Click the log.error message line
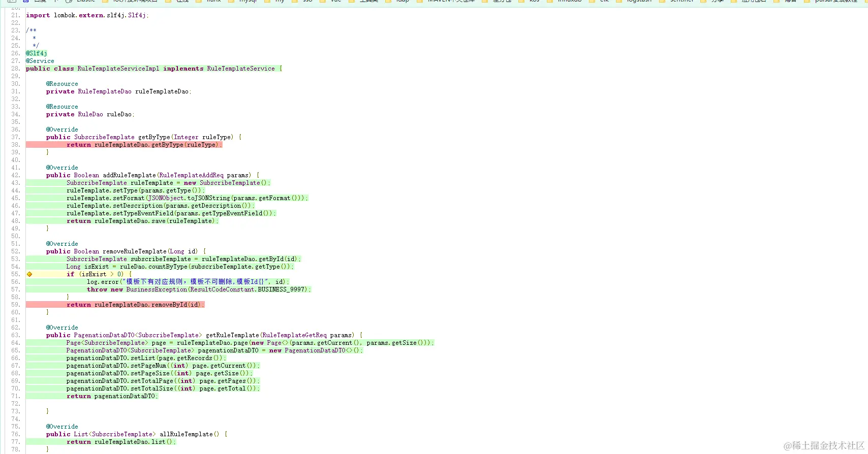Image resolution: width=868 pixels, height=454 pixels. click(188, 282)
